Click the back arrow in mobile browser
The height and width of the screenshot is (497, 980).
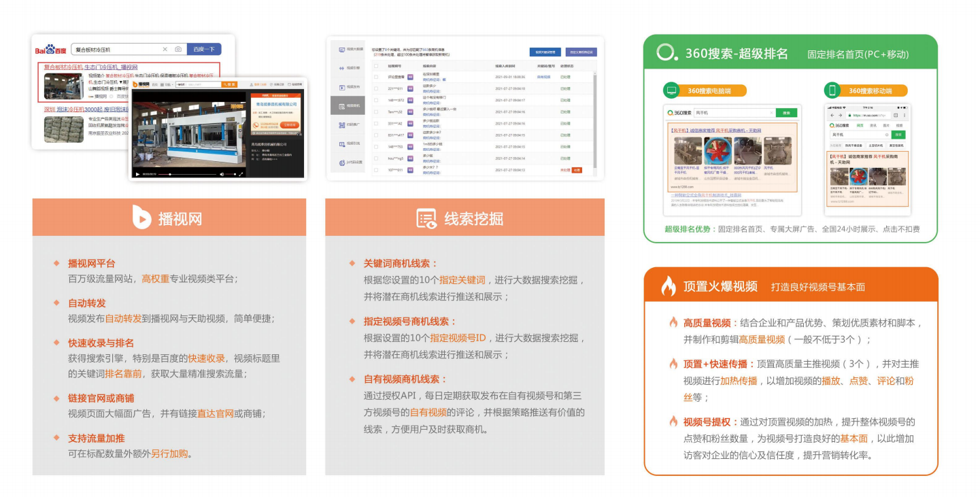(x=832, y=115)
